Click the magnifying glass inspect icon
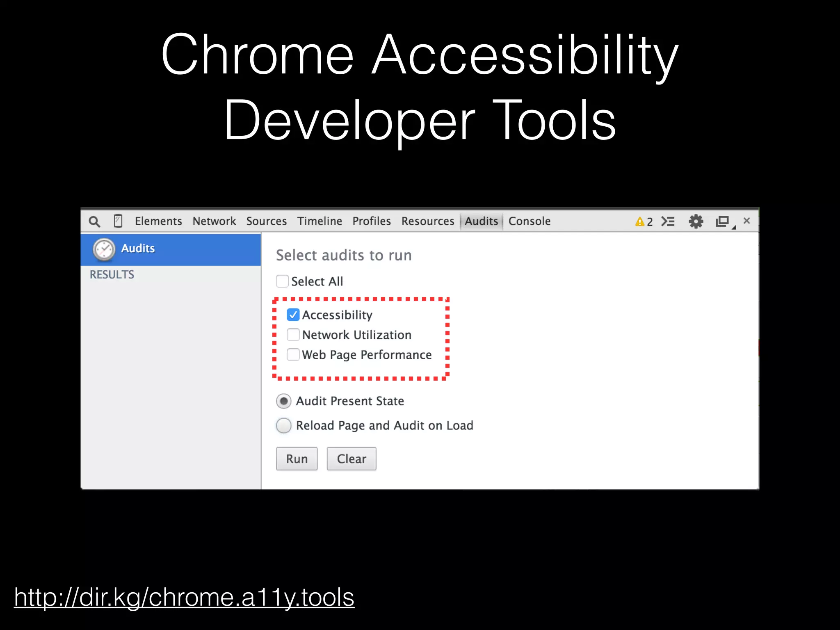This screenshot has width=840, height=630. tap(94, 221)
